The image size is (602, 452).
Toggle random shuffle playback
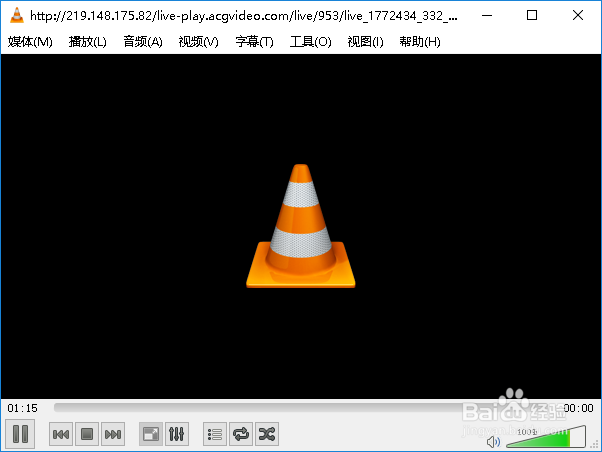click(x=267, y=434)
